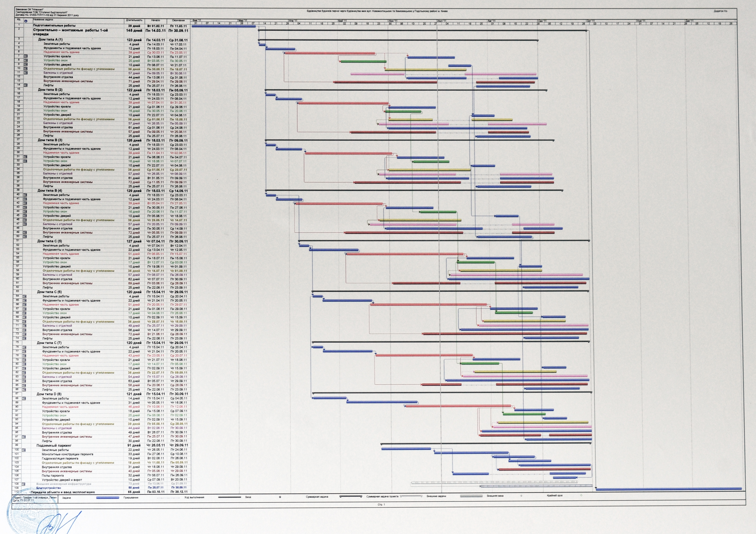
Task: Select task 'Устройство дверей и ворот'
Action: 62,480
